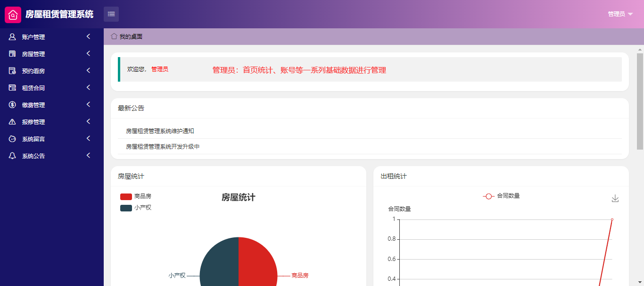Click the page vertical scrollbar thumb
644x286 pixels.
(x=640, y=101)
